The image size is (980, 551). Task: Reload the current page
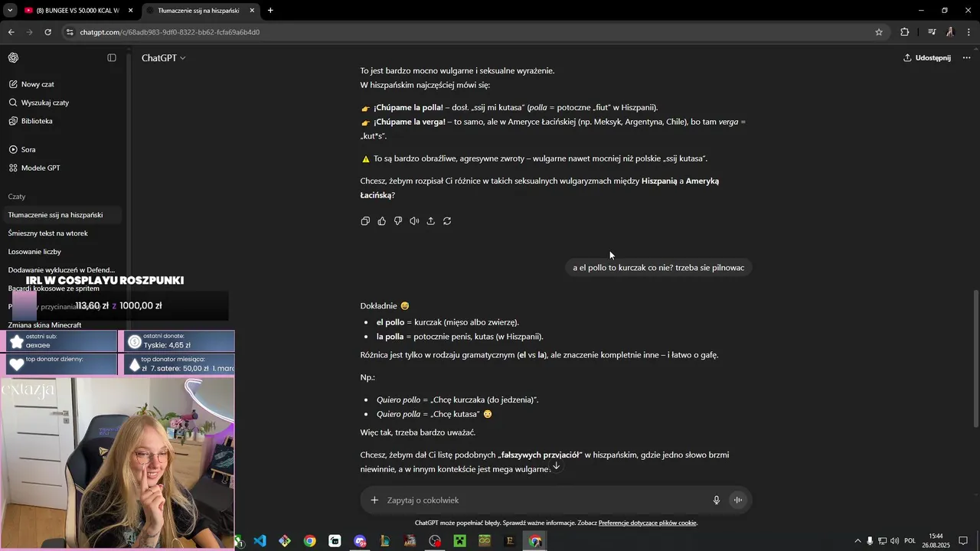(47, 32)
